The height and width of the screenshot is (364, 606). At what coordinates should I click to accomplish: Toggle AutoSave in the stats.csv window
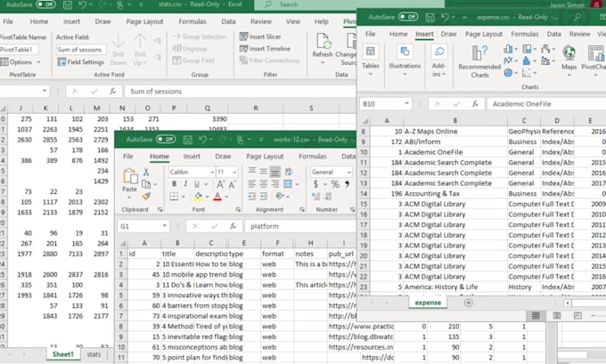click(45, 4)
